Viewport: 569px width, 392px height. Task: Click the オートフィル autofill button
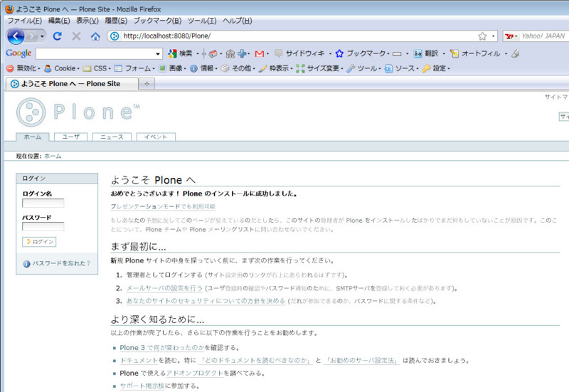(x=475, y=54)
